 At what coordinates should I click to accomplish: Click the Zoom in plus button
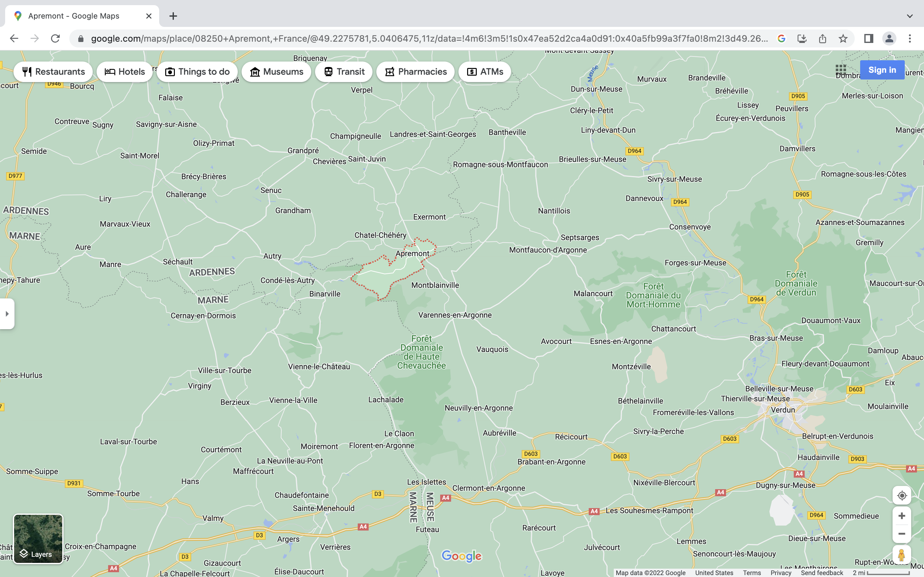(x=902, y=516)
